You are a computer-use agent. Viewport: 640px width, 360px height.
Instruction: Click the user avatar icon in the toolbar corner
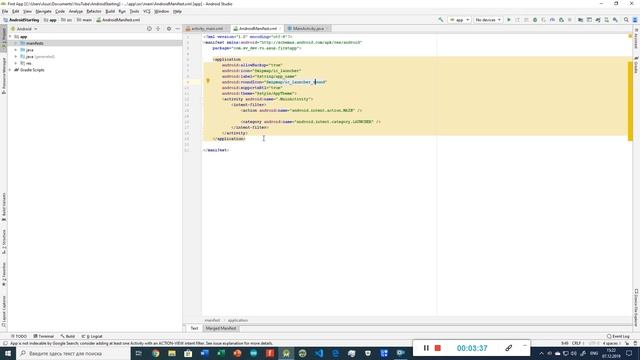tap(635, 20)
